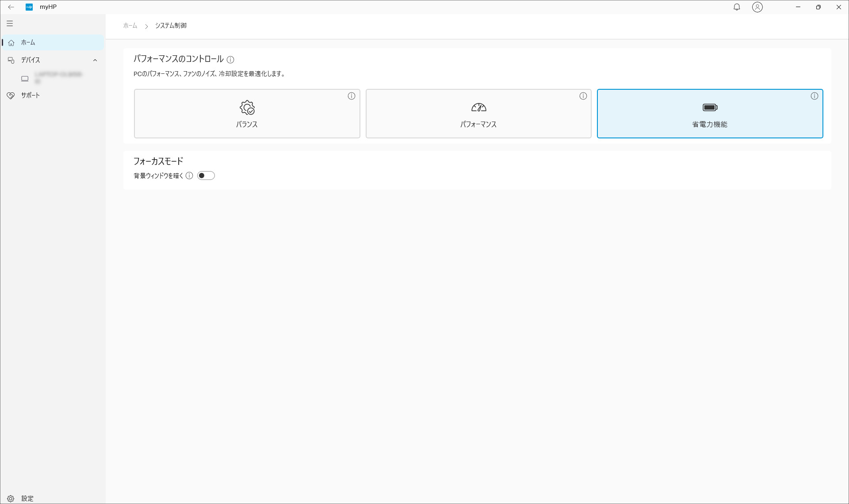Viewport: 849px width, 504px height.
Task: Open ホーム in the sidebar
Action: click(x=28, y=42)
